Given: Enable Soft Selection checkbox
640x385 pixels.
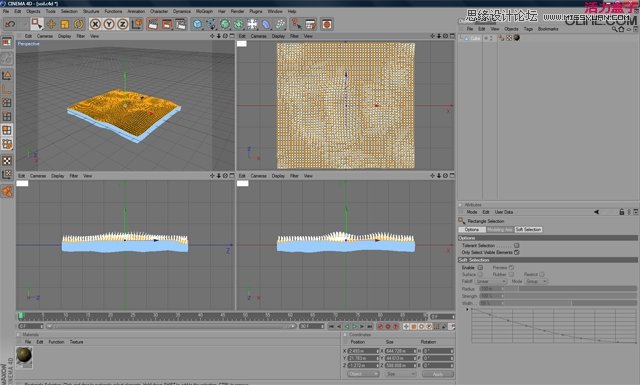Looking at the screenshot, I should (480, 267).
